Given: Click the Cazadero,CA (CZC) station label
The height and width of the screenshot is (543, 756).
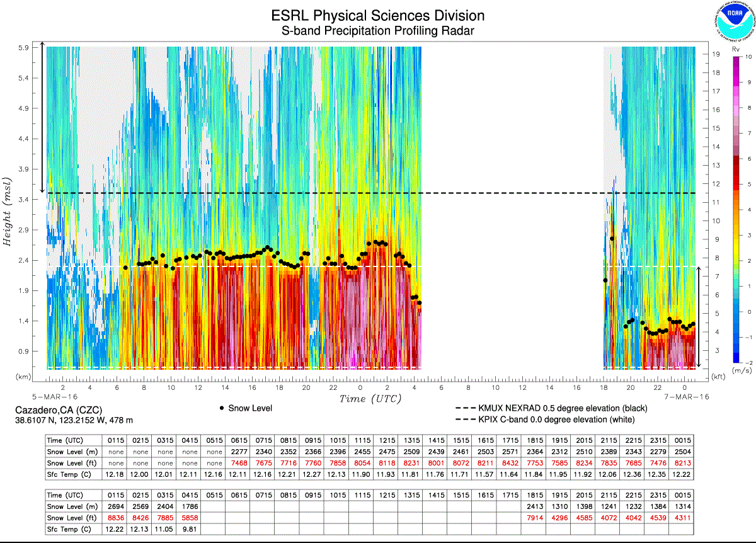Looking at the screenshot, I should pyautogui.click(x=58, y=411).
